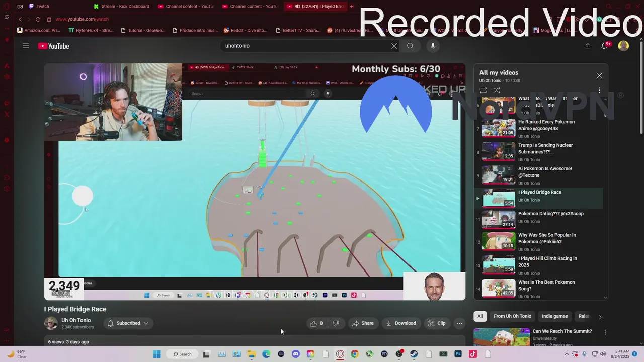Open the clock and date flyout
This screenshot has width=644, height=362.
pos(619,354)
